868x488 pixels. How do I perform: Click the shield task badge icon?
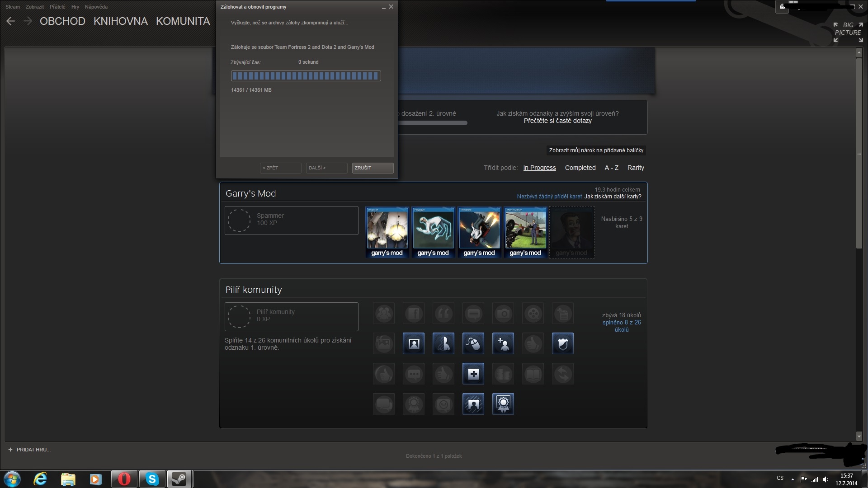point(563,344)
